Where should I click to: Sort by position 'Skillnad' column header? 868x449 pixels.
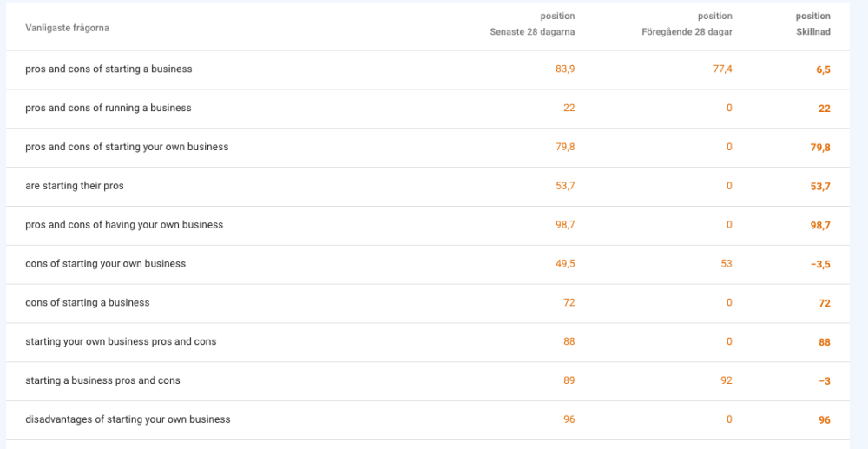[x=813, y=32]
